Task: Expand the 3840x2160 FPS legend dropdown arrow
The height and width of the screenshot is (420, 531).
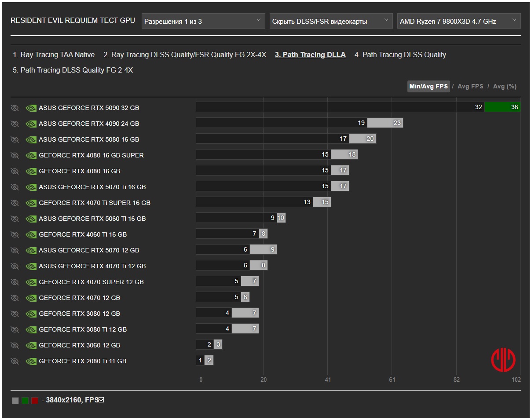Action: [102, 400]
